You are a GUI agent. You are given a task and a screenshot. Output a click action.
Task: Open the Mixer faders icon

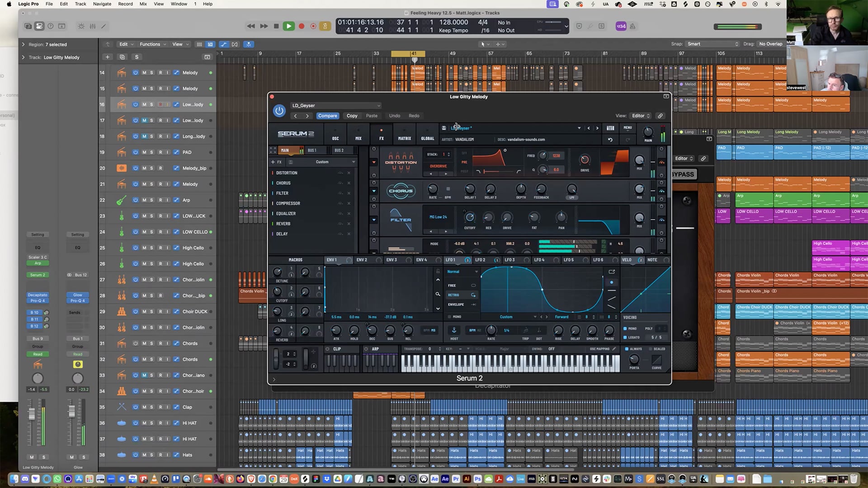point(93,26)
